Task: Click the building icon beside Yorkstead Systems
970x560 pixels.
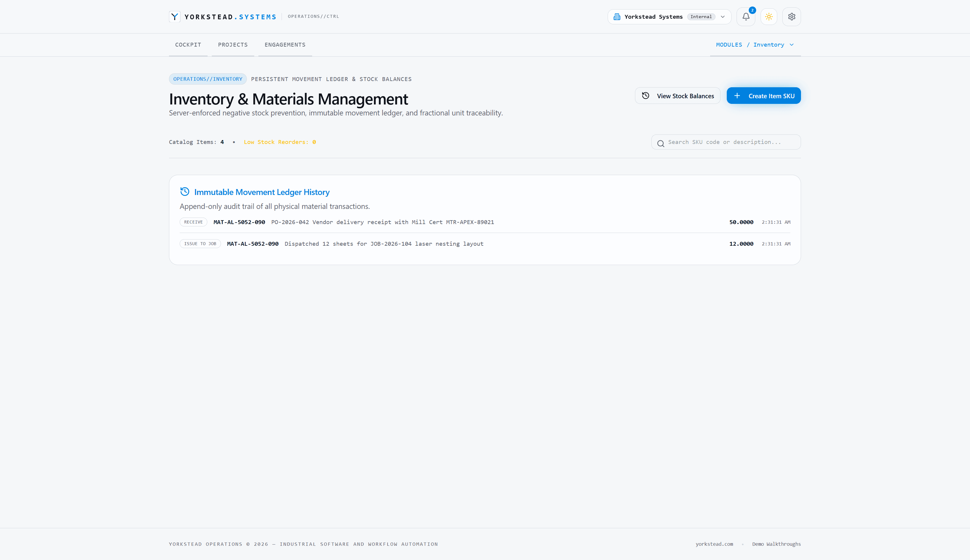Action: 617,17
